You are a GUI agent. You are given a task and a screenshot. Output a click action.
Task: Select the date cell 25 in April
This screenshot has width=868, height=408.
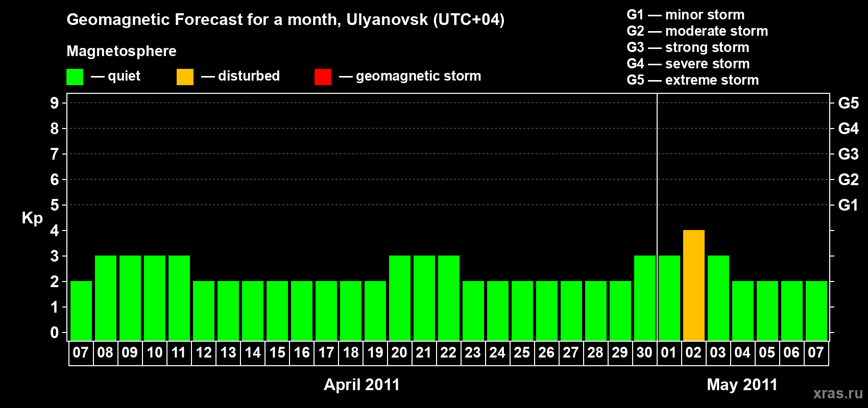point(522,353)
